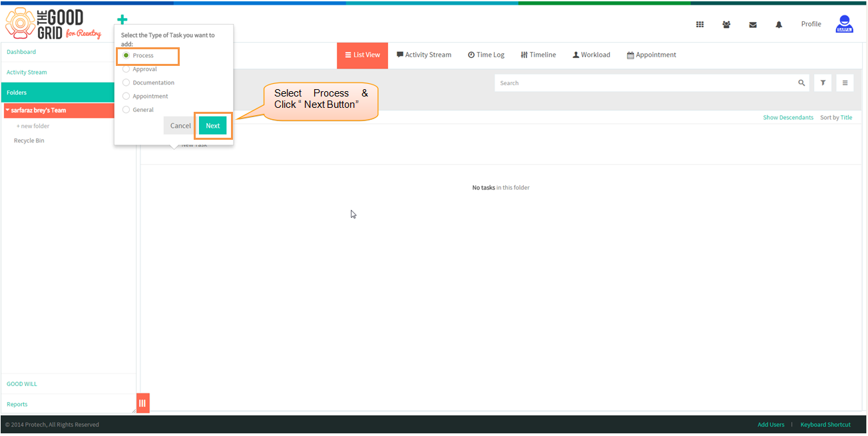
Task: Select the Process radio button
Action: (126, 55)
